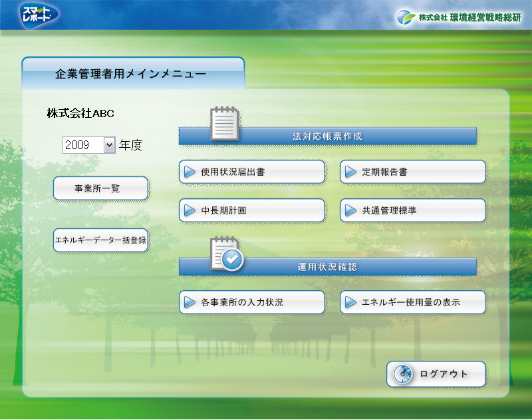Click the arrow icon on 中長期計画
532x420 pixels.
189,210
